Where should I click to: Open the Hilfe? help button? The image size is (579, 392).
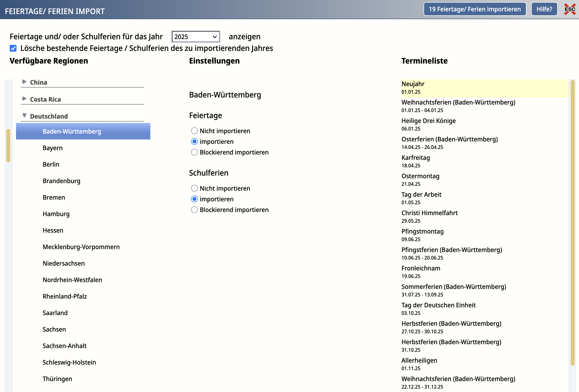click(544, 9)
